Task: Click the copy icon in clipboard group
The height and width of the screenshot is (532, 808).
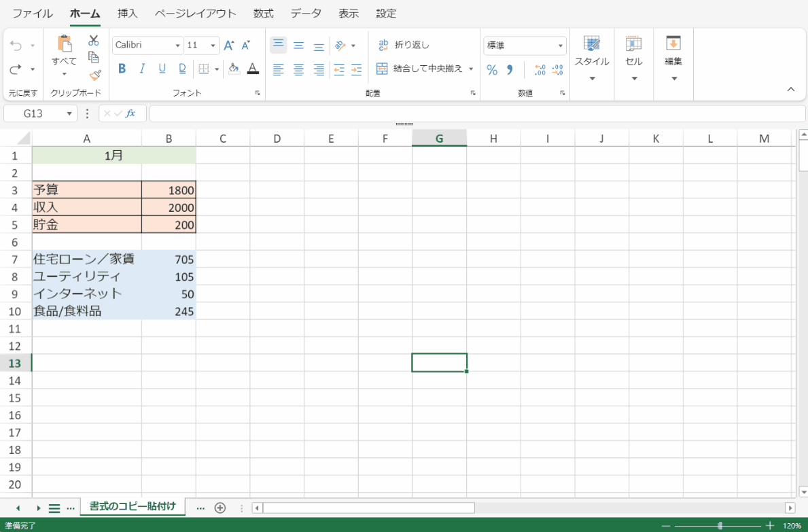Action: tap(94, 58)
